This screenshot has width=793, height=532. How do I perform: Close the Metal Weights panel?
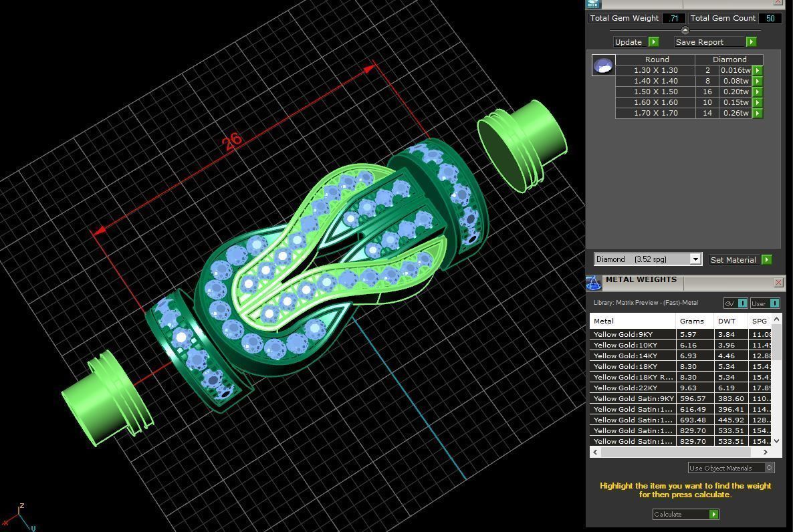click(x=778, y=282)
